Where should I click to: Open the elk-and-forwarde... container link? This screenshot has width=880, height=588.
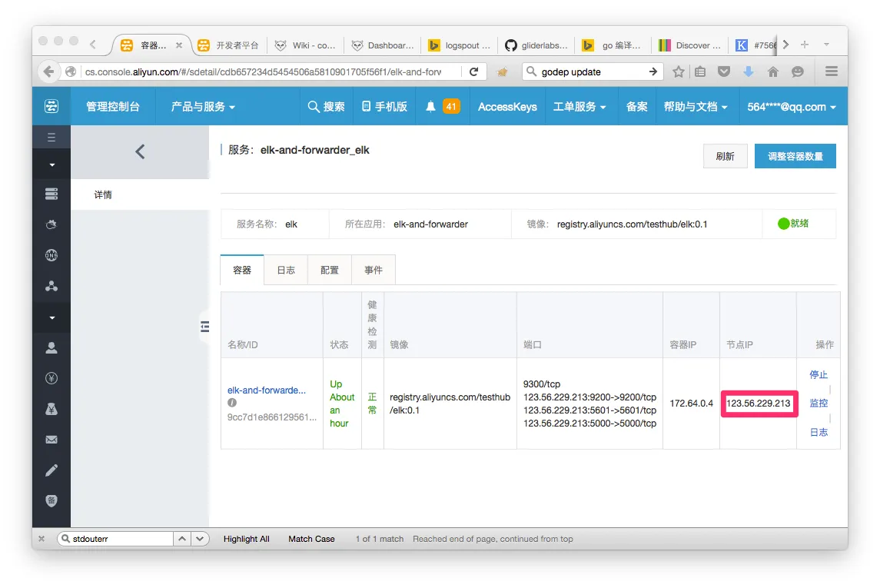(x=267, y=390)
